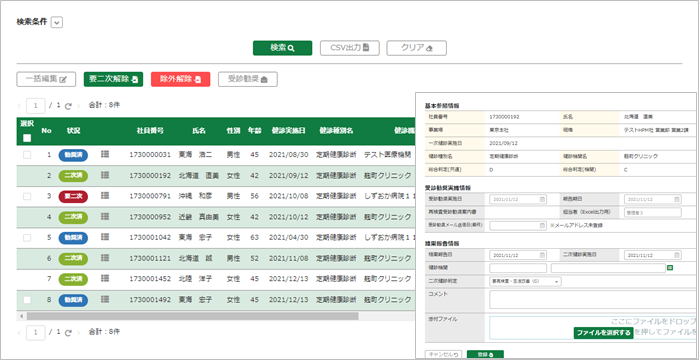Open the detail list icon for row 6
This screenshot has height=360, width=699.
[105, 258]
